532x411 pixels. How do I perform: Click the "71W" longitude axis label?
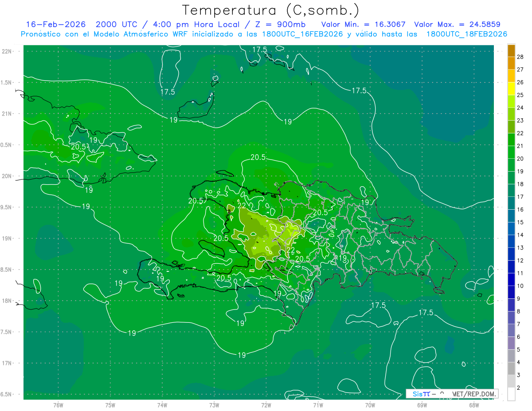pyautogui.click(x=318, y=405)
